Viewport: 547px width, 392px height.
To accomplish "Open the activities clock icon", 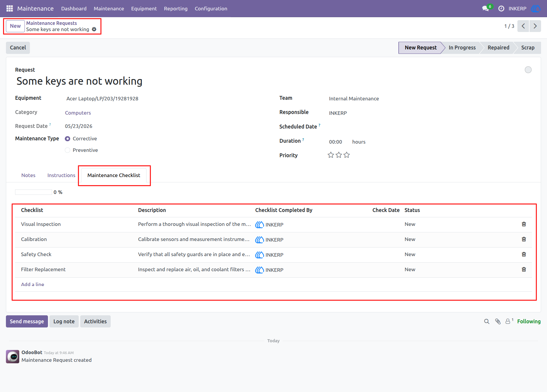I will point(501,9).
